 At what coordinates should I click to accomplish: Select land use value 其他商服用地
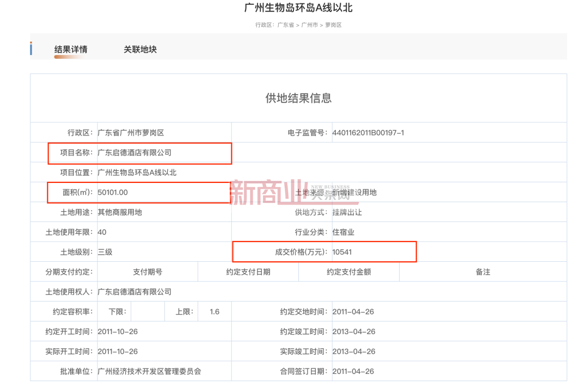[120, 212]
